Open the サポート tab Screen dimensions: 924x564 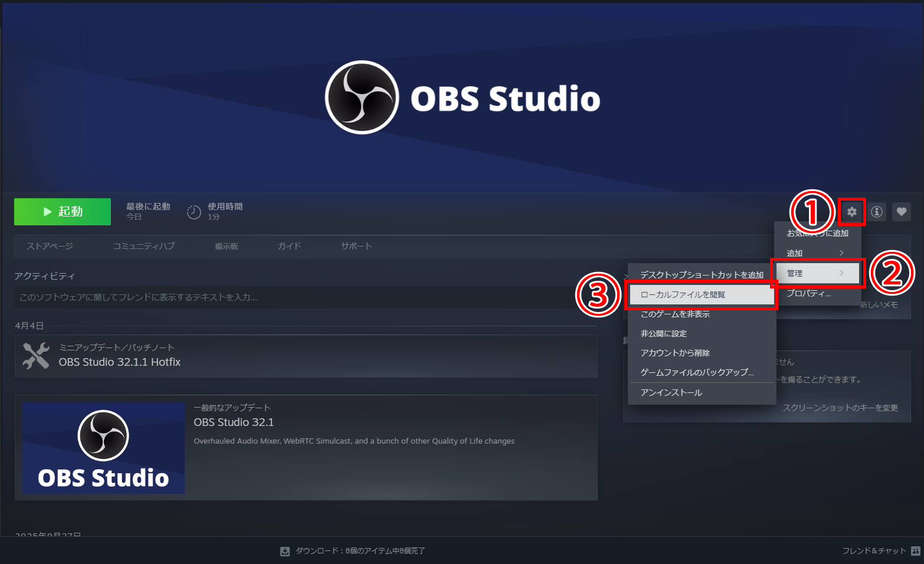[x=356, y=246]
